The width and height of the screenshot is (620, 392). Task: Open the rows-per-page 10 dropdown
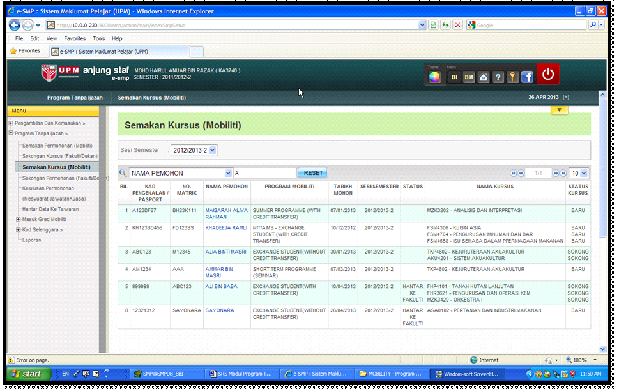[584, 173]
